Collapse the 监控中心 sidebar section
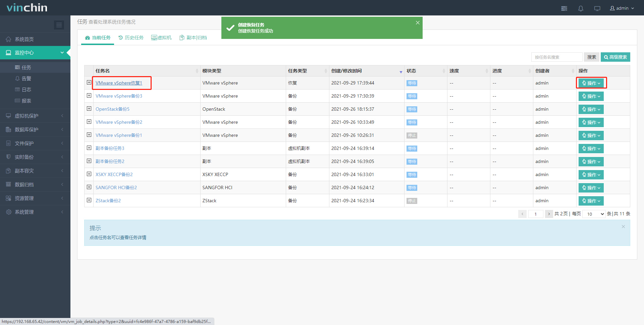Screen dimensions: 644x325 [35, 53]
